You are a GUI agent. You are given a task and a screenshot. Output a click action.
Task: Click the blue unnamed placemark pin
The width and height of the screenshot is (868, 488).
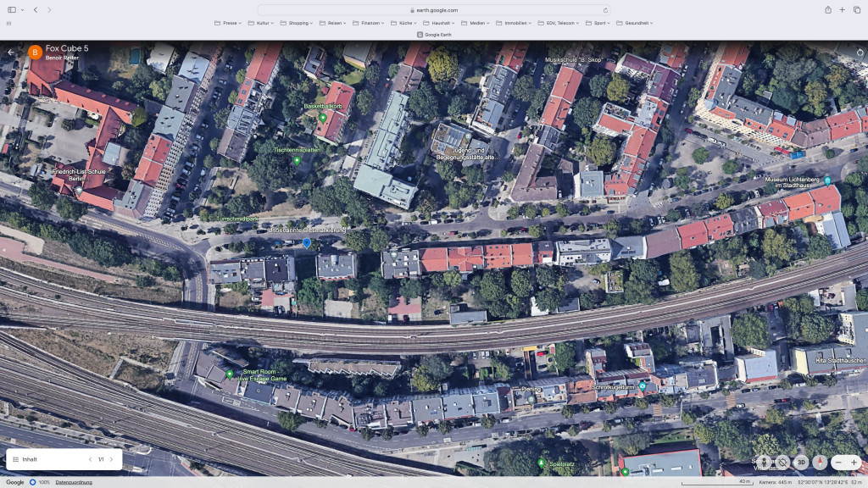[x=307, y=243]
